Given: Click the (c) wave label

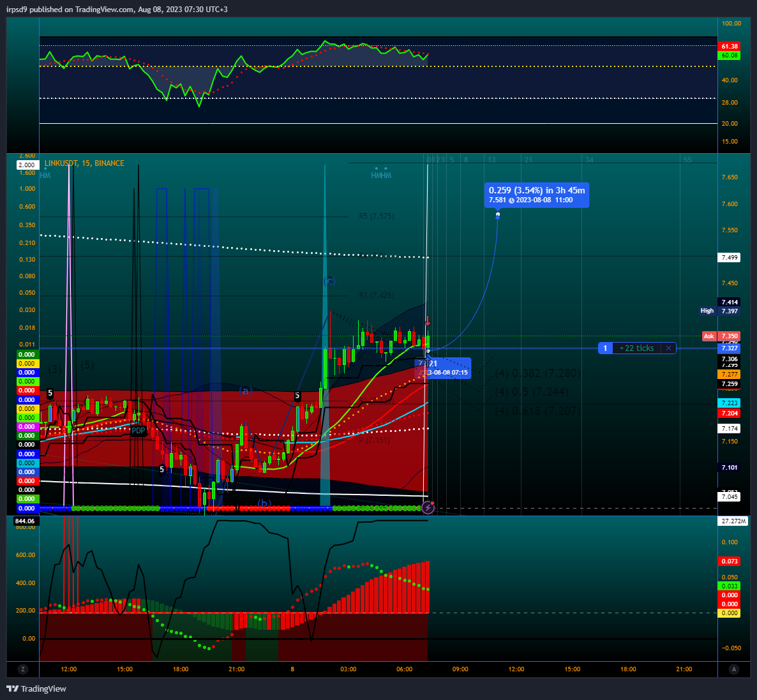Looking at the screenshot, I should 329,281.
